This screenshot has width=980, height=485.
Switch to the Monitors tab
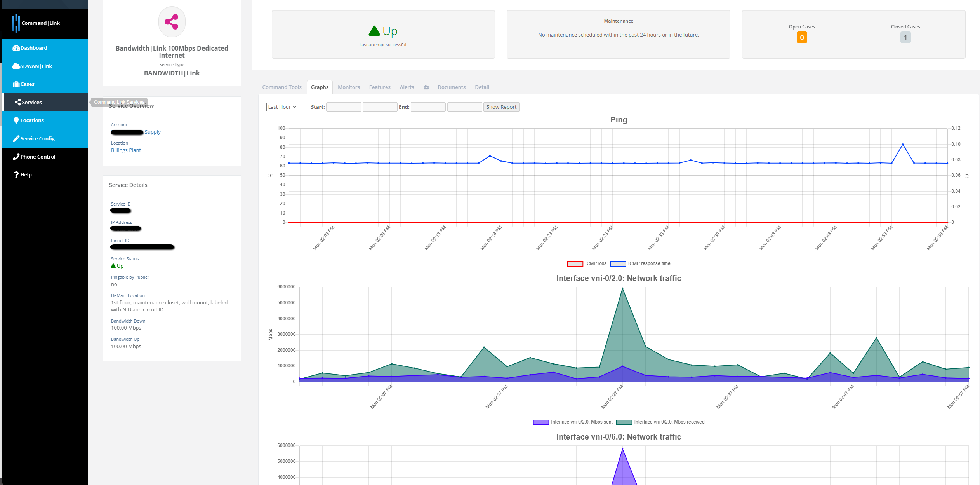349,87
